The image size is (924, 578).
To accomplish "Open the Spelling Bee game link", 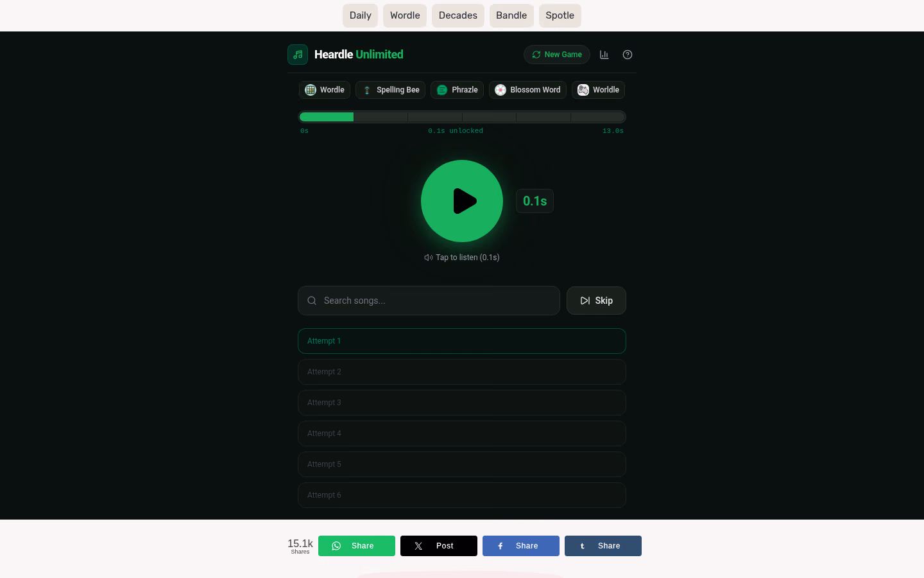I will [x=391, y=90].
